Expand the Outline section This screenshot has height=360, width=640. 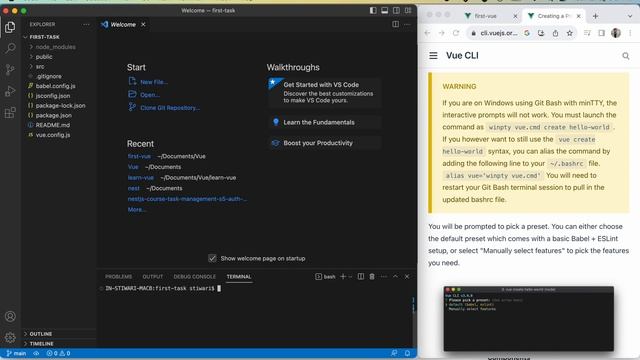(40, 334)
